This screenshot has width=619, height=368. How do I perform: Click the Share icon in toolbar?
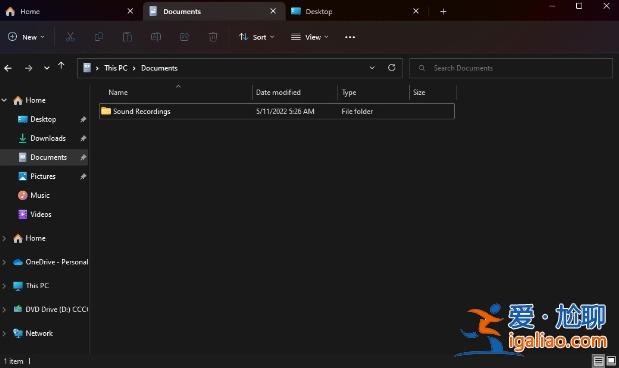pyautogui.click(x=184, y=37)
